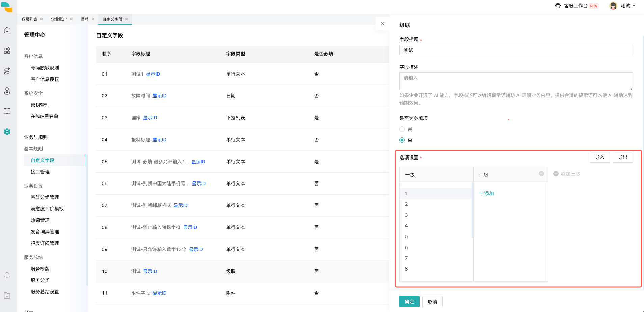Select the 是 radio for required field
The height and width of the screenshot is (312, 644).
point(402,129)
